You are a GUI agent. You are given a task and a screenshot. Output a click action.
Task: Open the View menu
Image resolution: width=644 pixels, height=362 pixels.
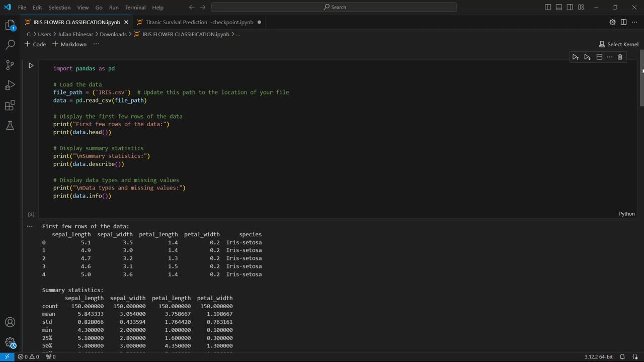click(x=83, y=8)
